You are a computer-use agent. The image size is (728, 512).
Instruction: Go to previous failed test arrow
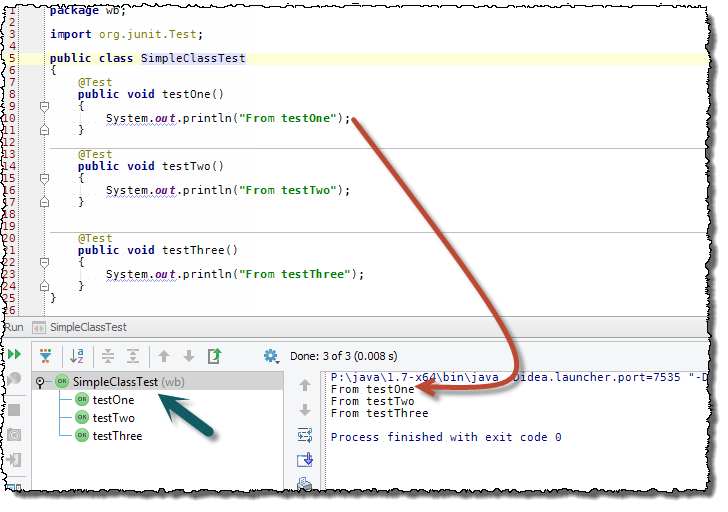pos(164,356)
